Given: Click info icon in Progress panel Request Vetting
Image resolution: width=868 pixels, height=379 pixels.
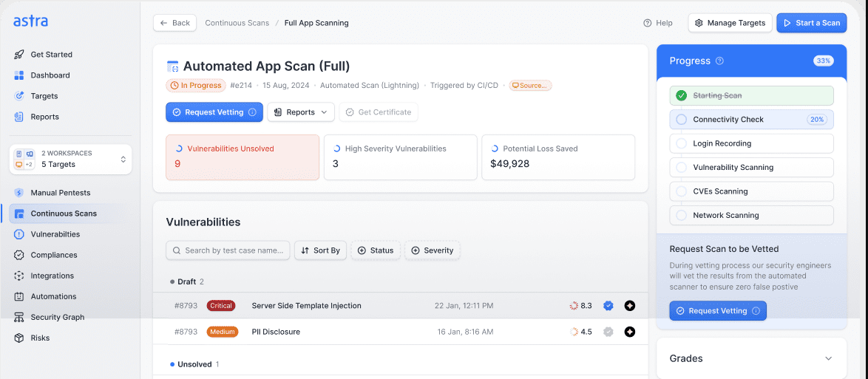Looking at the screenshot, I should pyautogui.click(x=756, y=311).
